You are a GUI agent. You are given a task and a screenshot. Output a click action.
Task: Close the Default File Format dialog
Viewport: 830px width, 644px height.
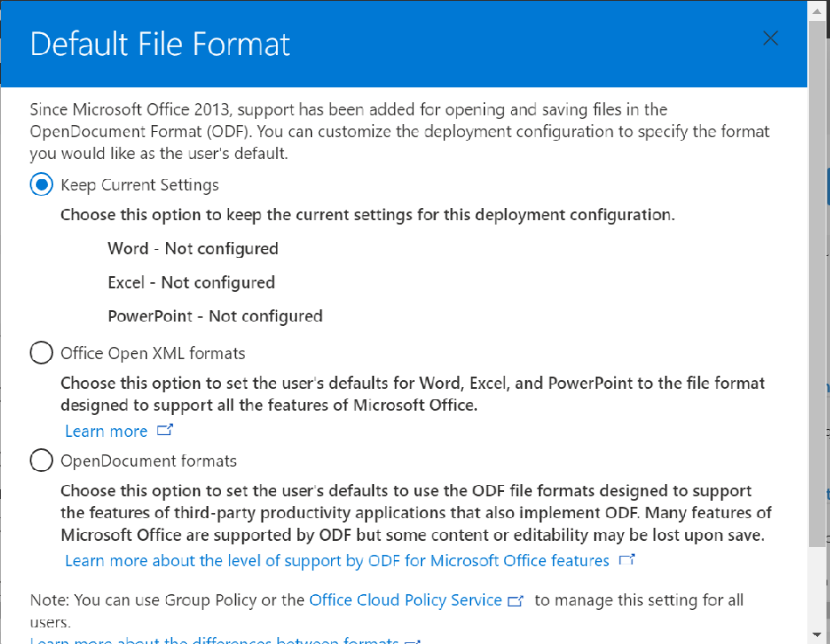[771, 38]
